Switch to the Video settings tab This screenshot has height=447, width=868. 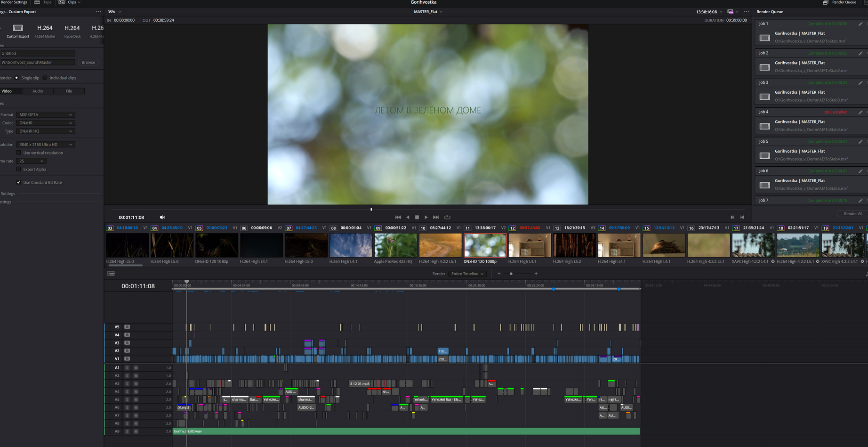[7, 91]
